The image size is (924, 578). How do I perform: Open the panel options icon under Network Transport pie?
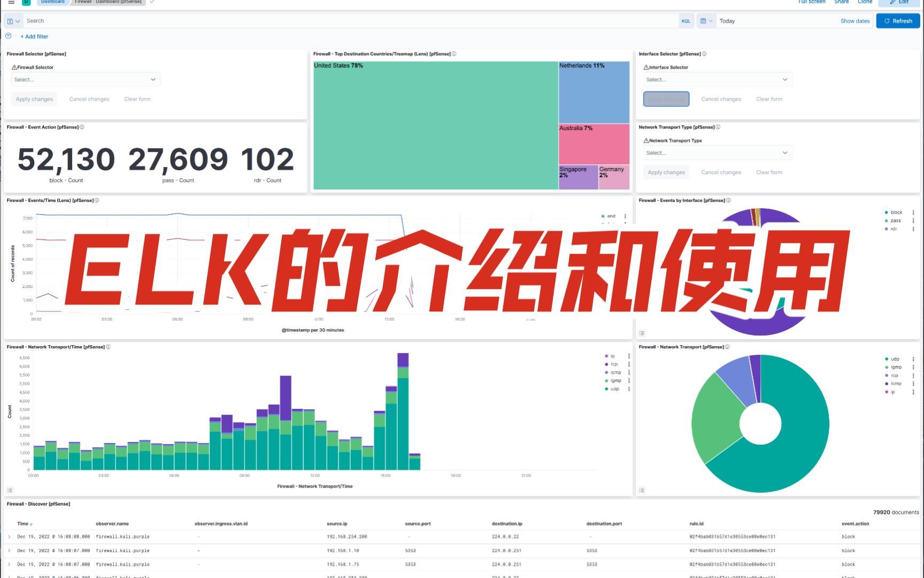click(641, 490)
